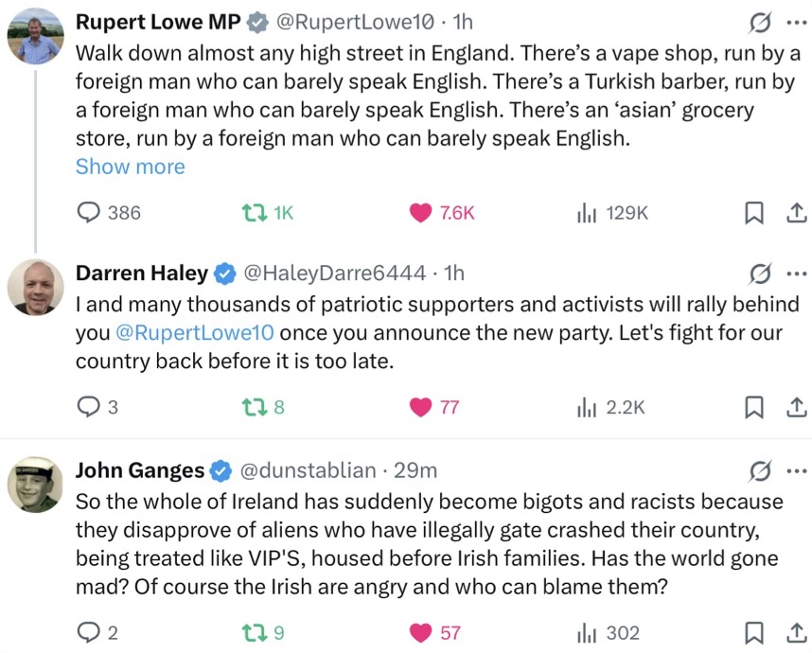Viewport: 812px width, 653px height.
Task: Open @RupertLowe10 mention in Darren's reply
Action: (195, 332)
